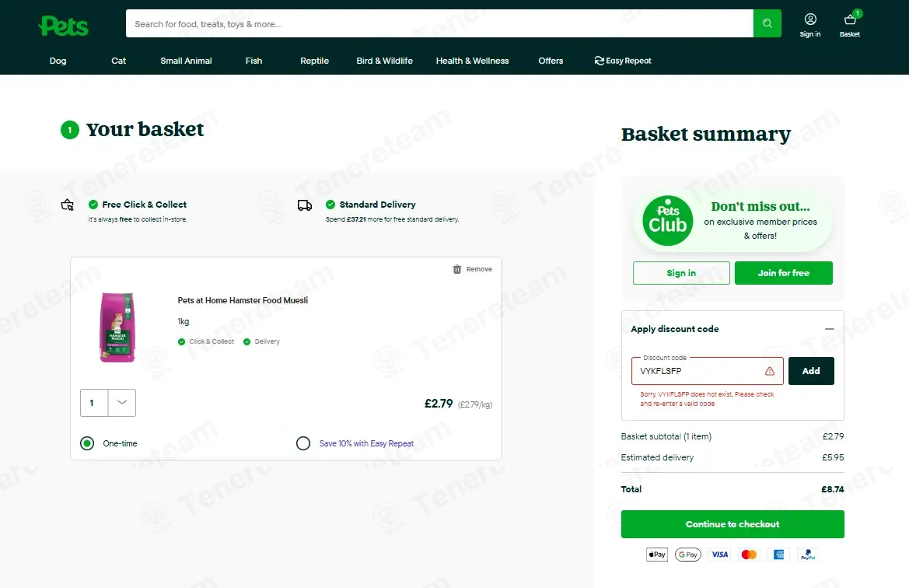This screenshot has height=588, width=909.
Task: Click the £2.79 product price
Action: click(x=439, y=404)
